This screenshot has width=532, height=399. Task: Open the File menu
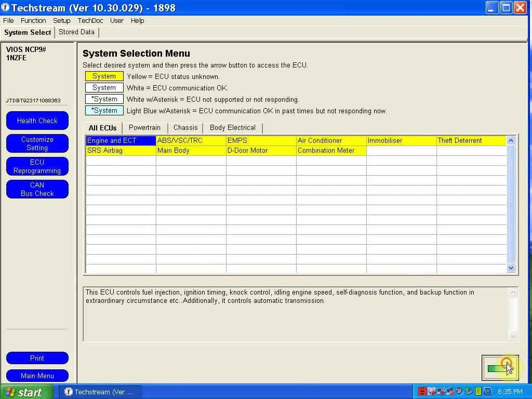point(8,21)
